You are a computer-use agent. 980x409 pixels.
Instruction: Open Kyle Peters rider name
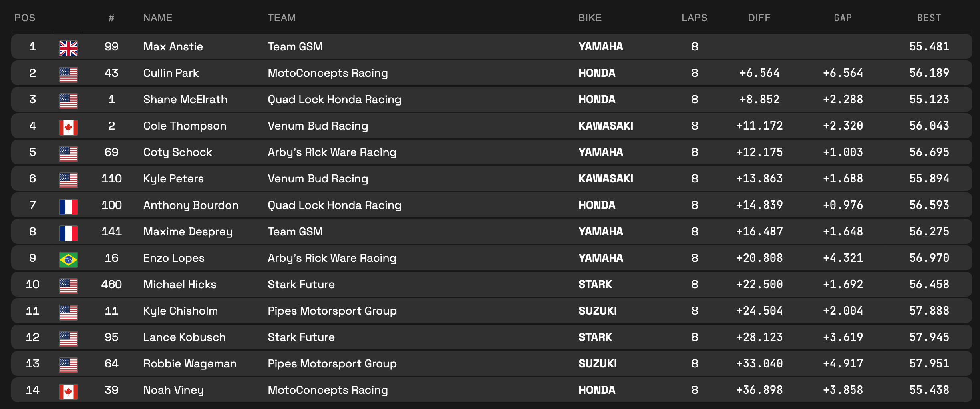[173, 178]
